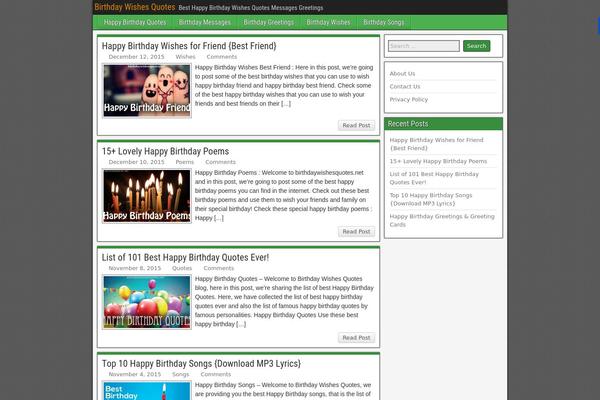The image size is (600, 400).
Task: Open recent post Happy Birthday Greetings & Greeting Cards
Action: 442,220
